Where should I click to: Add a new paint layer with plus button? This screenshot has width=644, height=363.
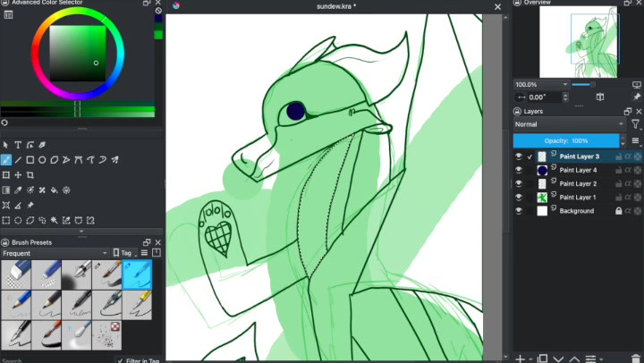coord(520,359)
